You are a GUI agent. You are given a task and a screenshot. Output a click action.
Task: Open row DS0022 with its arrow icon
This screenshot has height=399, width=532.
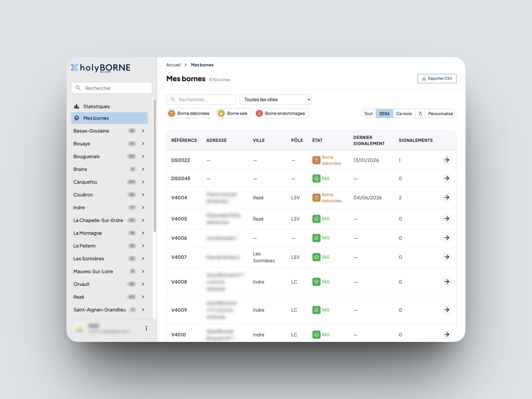(x=447, y=160)
